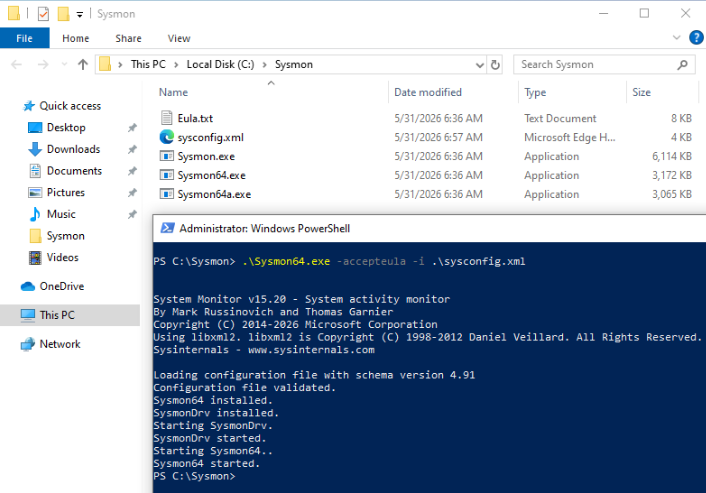The width and height of the screenshot is (706, 493).
Task: Open Customize Quick Access Toolbar dropdown
Action: coord(80,14)
